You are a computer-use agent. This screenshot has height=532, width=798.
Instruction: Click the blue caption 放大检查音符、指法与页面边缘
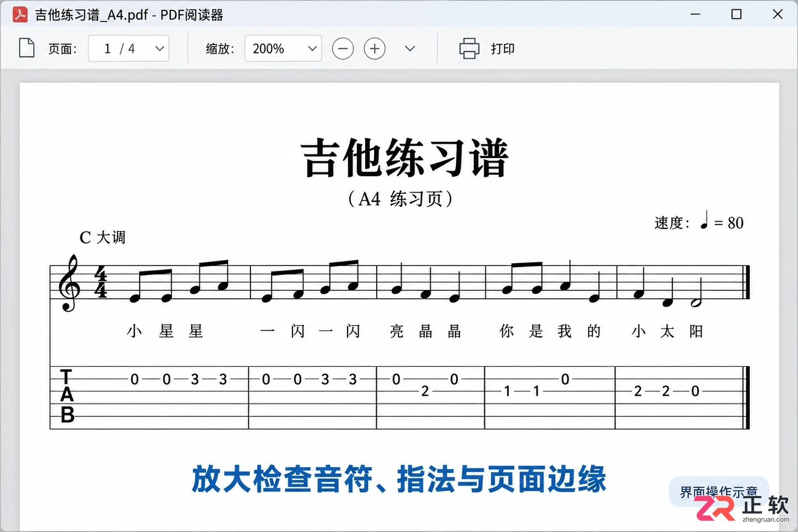click(399, 479)
